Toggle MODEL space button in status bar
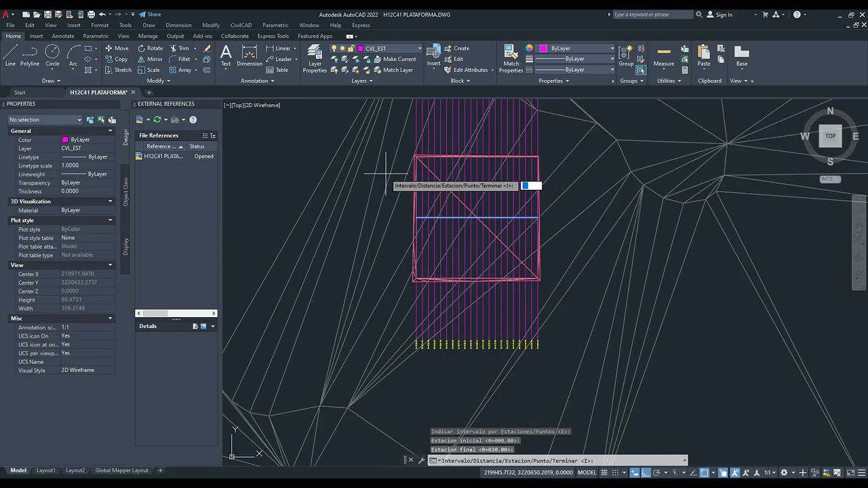The width and height of the screenshot is (868, 488). coord(587,472)
